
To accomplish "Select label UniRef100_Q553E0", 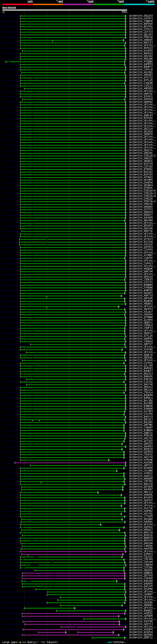I will tap(141, 75).
